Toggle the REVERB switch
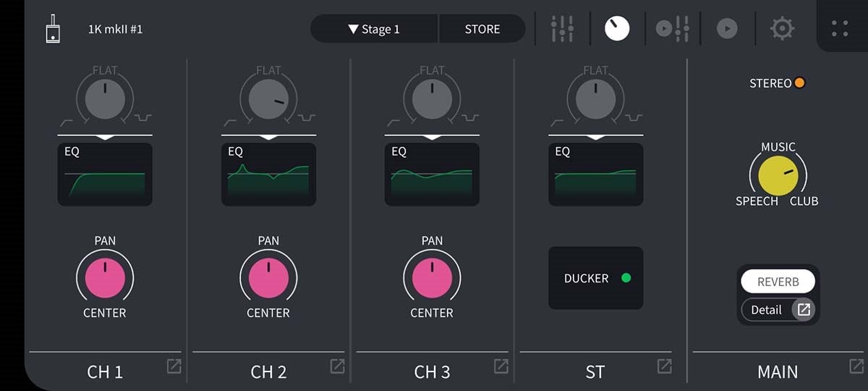 pos(778,282)
